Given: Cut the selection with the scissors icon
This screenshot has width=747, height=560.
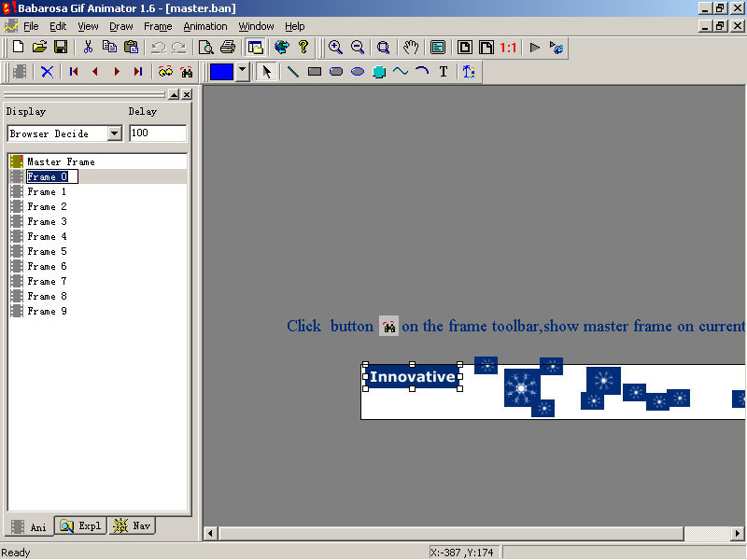Looking at the screenshot, I should [x=88, y=47].
